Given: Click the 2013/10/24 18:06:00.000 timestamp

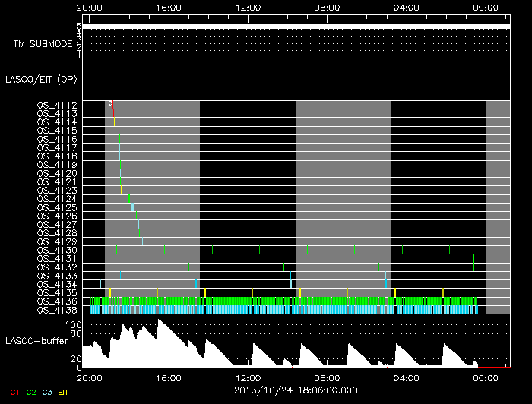Looking at the screenshot, I should click(295, 389).
